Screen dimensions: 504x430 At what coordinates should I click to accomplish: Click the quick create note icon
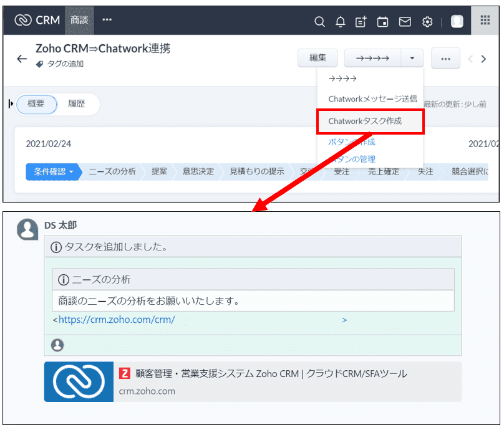(361, 22)
